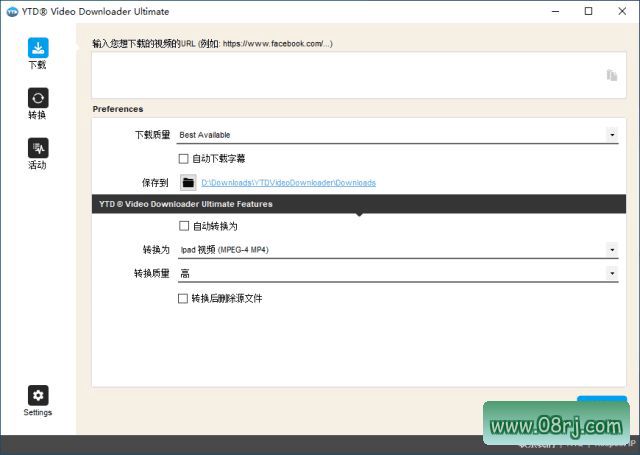Open the 活动 (Activity) section
This screenshot has height=455, width=640.
pos(38,148)
